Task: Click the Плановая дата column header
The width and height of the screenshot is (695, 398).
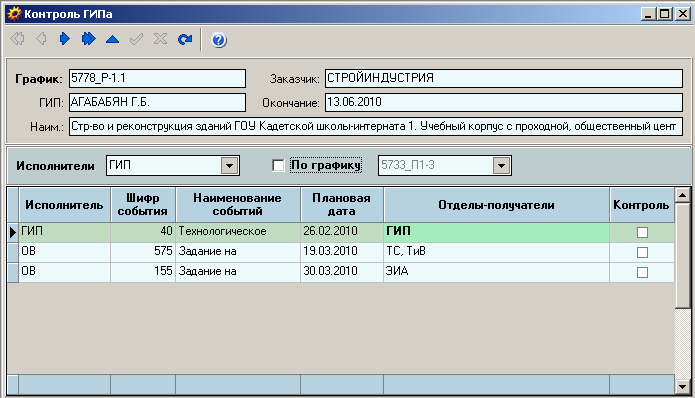Action: pyautogui.click(x=342, y=205)
